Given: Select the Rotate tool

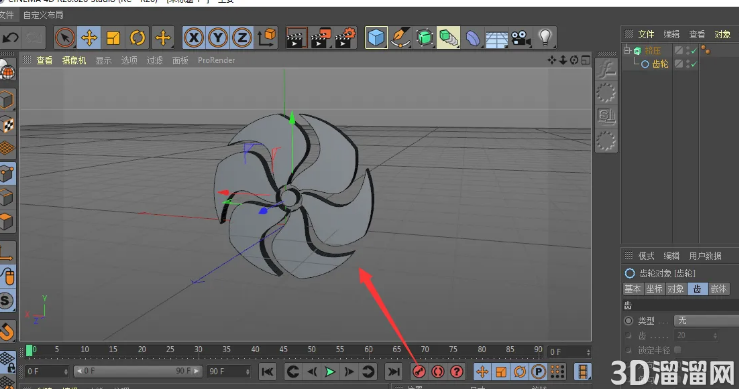Looking at the screenshot, I should pyautogui.click(x=137, y=38).
